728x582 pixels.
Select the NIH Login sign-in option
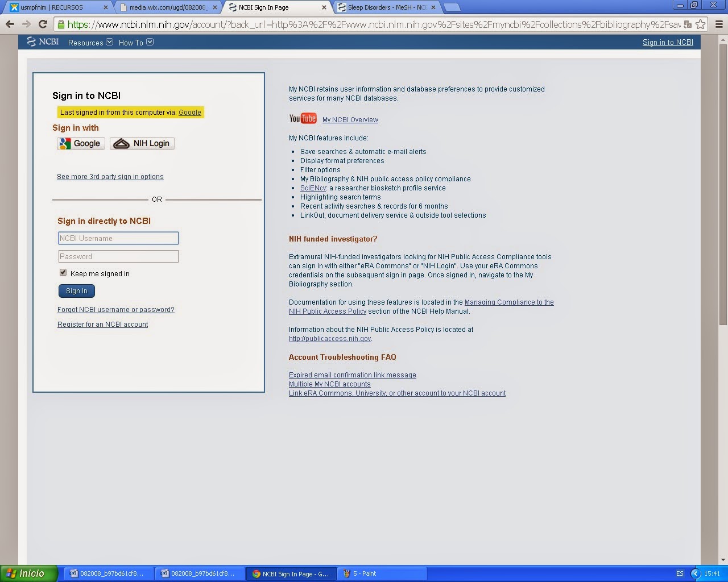[x=142, y=143]
